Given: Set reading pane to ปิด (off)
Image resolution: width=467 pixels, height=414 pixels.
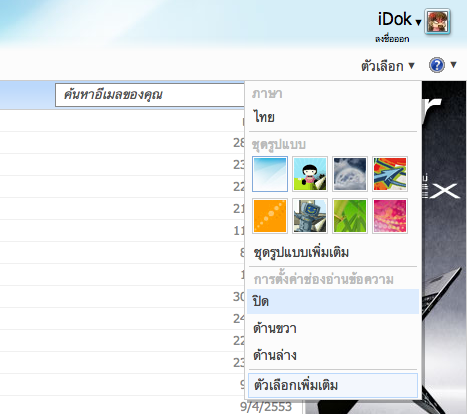Looking at the screenshot, I should [x=333, y=301].
